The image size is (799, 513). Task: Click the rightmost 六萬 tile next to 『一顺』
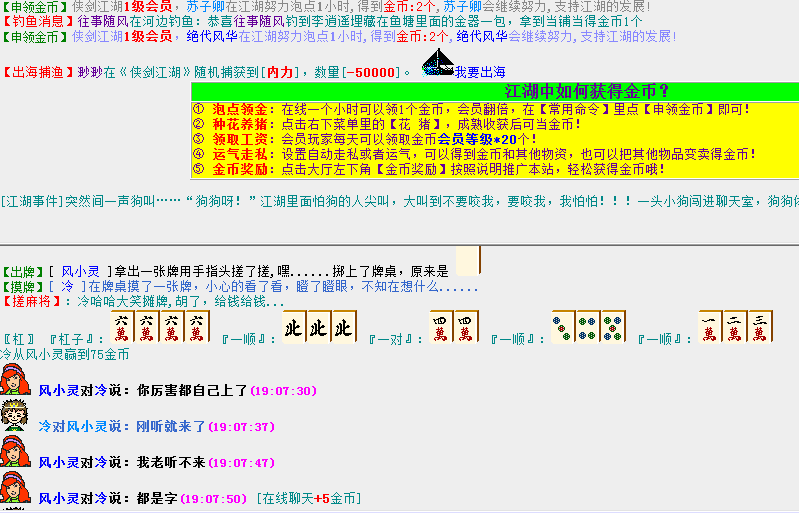coord(197,326)
